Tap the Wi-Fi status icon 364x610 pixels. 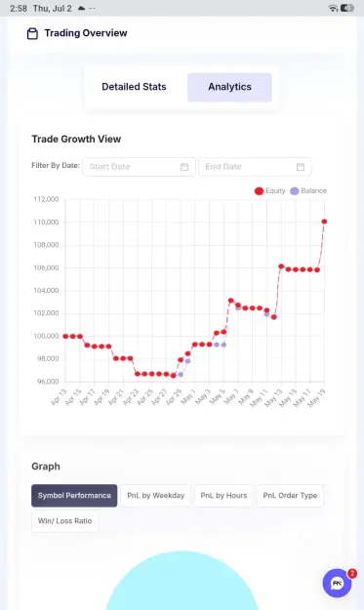[333, 8]
